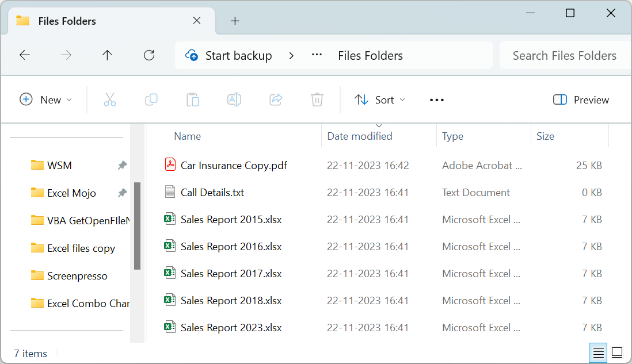Click the Delete trash bin icon
Screen dimensions: 632x364
click(317, 99)
